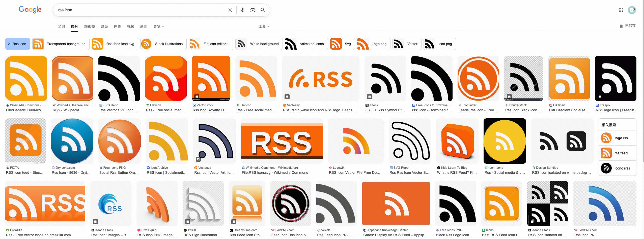The image size is (644, 239).
Task: Open the Google account avatar menu
Action: [632, 10]
